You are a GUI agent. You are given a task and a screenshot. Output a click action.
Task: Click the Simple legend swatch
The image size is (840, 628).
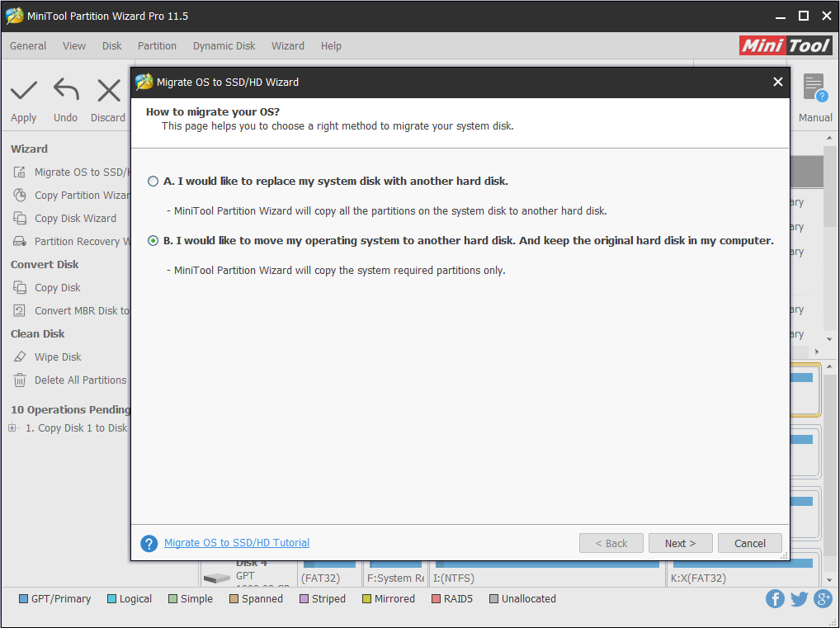(x=173, y=598)
